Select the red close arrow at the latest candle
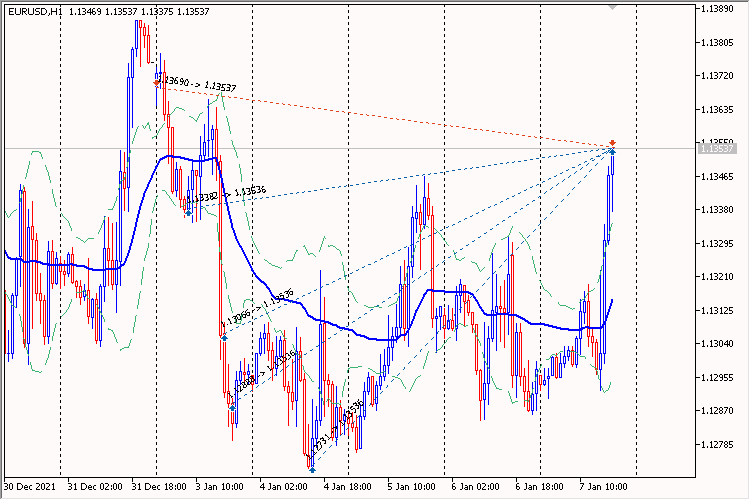 tap(613, 143)
